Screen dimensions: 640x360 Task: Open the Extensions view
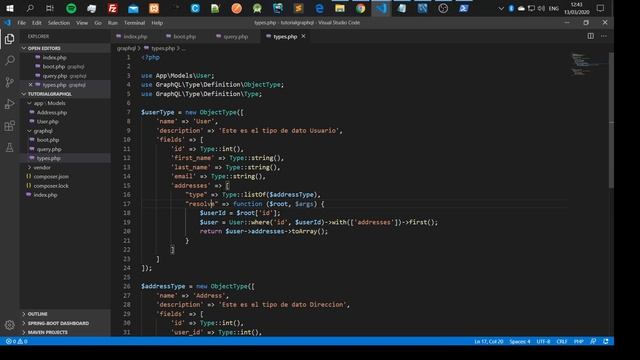pos(9,126)
